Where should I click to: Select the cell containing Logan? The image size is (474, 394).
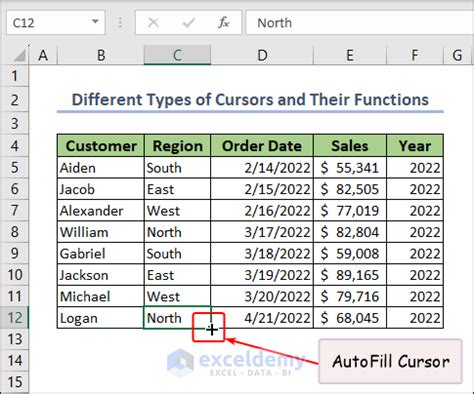(x=101, y=318)
